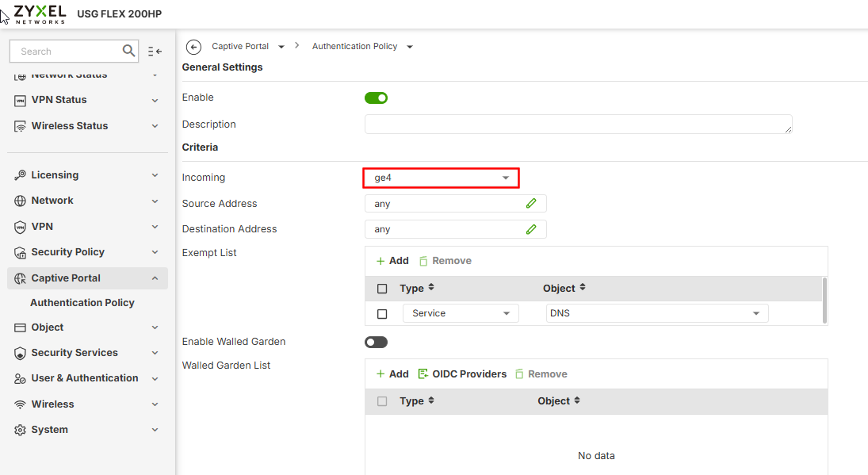Check the Exempt List select-all checkbox
Viewport: 868px width, 475px height.
click(382, 289)
